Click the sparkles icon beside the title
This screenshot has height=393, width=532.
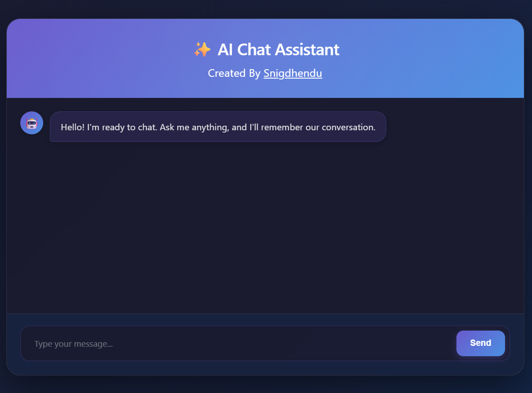[202, 49]
